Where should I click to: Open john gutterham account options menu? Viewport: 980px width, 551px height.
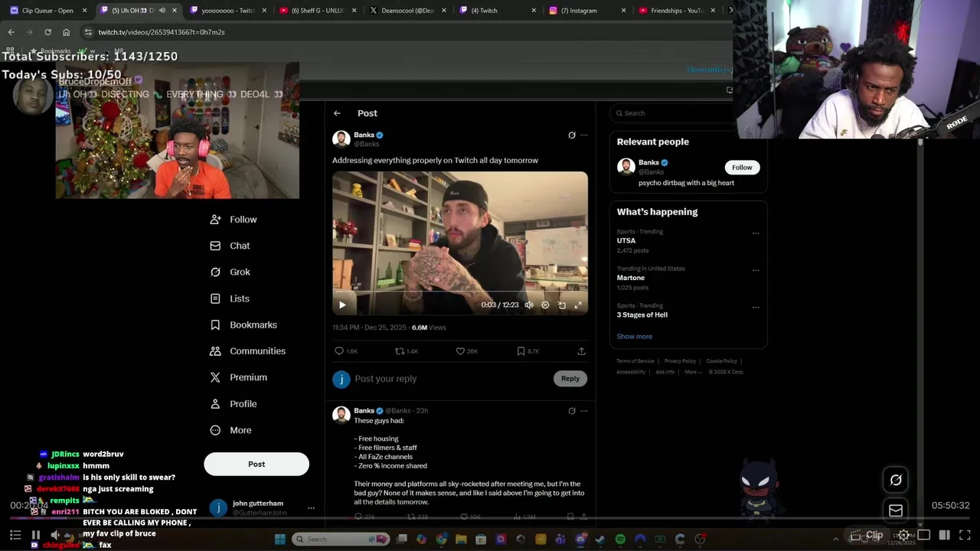pyautogui.click(x=311, y=508)
